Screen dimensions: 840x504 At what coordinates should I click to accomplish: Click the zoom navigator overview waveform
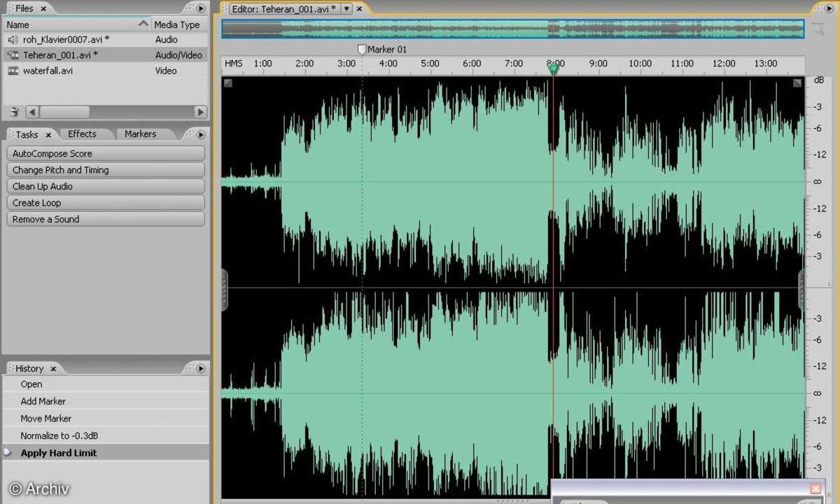(x=513, y=29)
